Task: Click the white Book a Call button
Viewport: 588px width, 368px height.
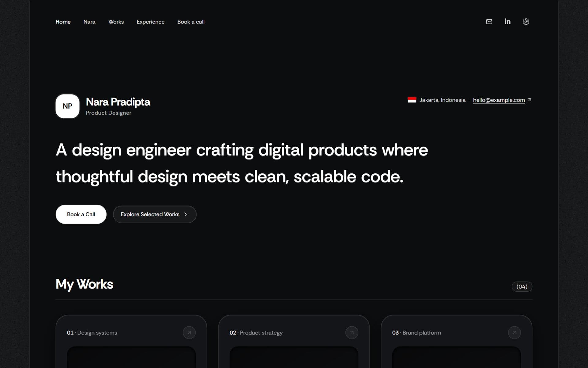Action: pos(81,214)
